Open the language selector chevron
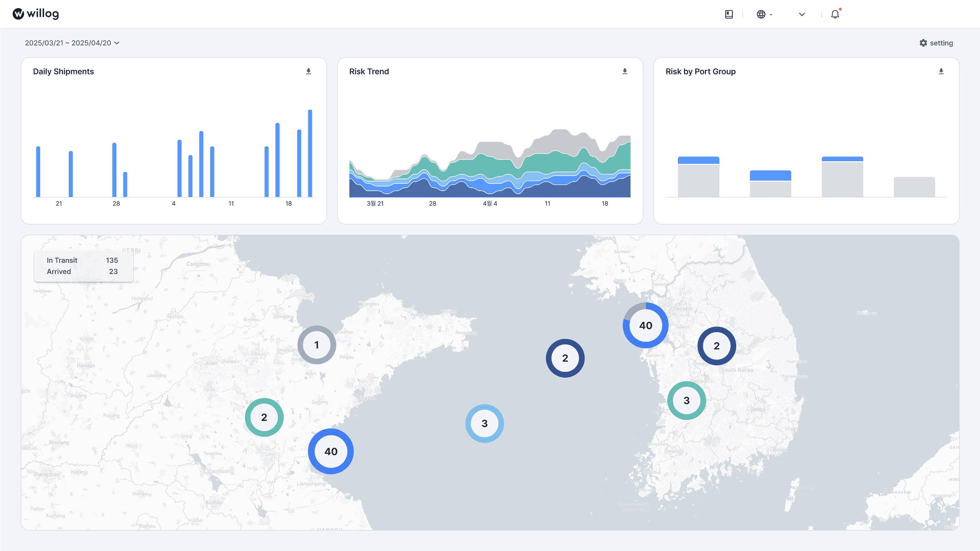 pyautogui.click(x=802, y=14)
